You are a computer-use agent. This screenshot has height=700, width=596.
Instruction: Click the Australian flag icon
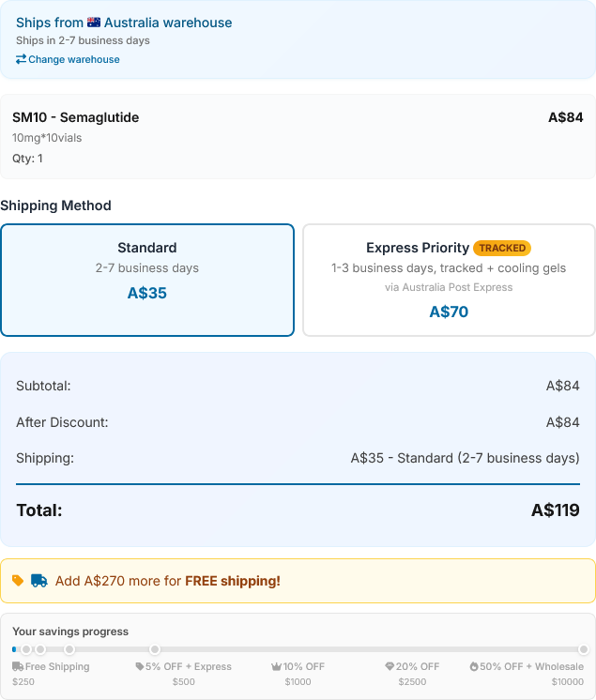94,23
